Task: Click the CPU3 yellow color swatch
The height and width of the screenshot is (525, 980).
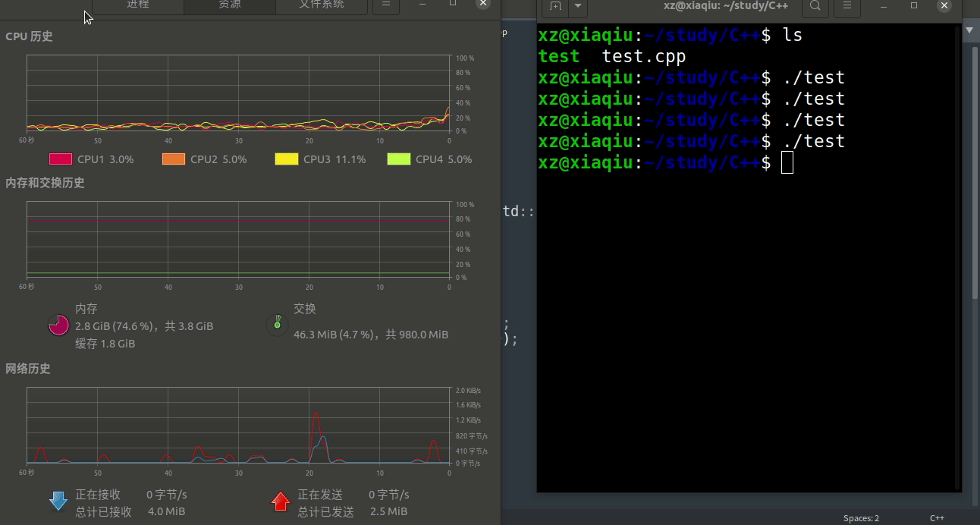Action: (x=287, y=159)
